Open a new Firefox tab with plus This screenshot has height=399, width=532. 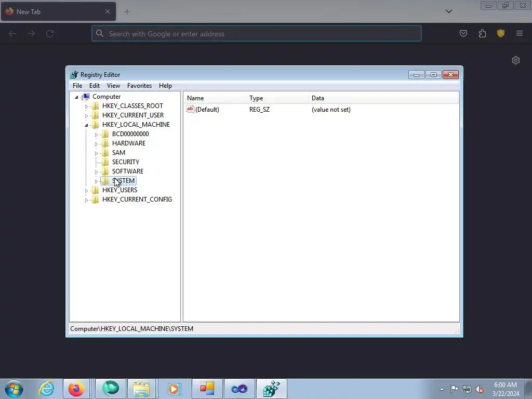click(127, 12)
